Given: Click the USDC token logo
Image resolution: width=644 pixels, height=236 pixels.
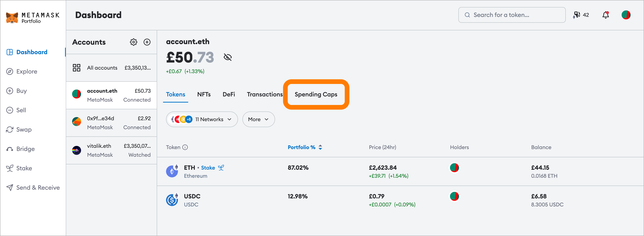Looking at the screenshot, I should coord(172,200).
